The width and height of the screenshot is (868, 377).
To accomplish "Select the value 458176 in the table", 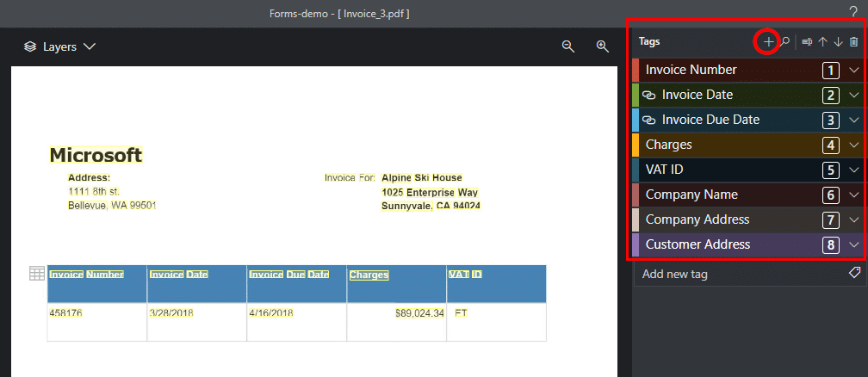I will pos(65,313).
